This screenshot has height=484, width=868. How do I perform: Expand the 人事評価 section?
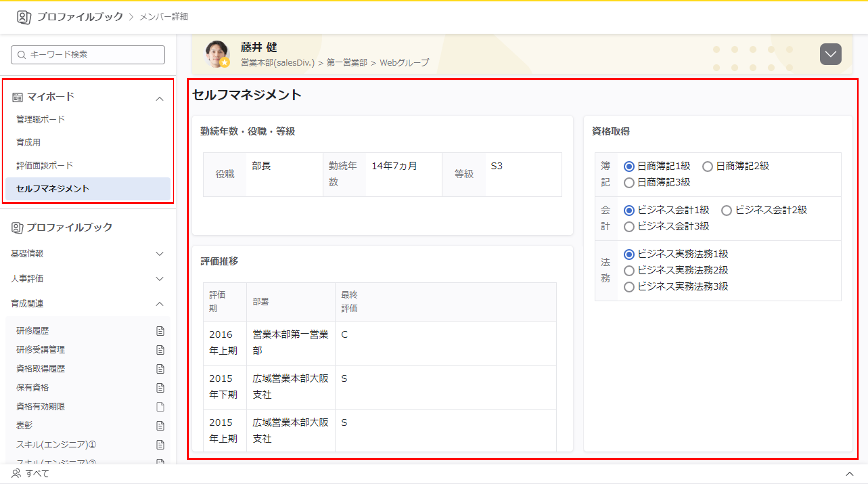(x=160, y=279)
